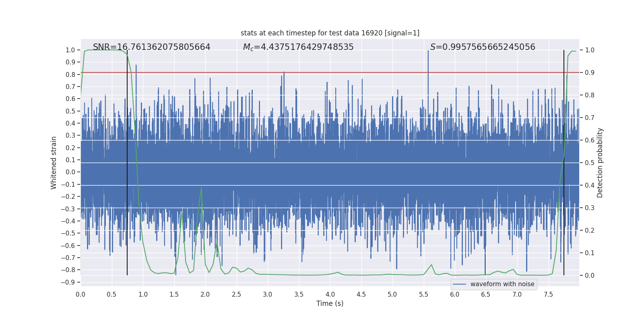Image resolution: width=644 pixels, height=322 pixels.
Task: Click the left y-axis tick label 1.0
Action: (70, 50)
